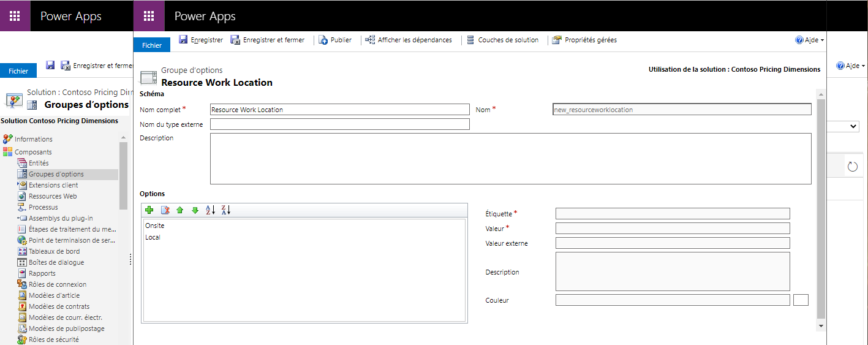868x345 pixels.
Task: Click the Enregistrer toolbar label
Action: pos(207,40)
